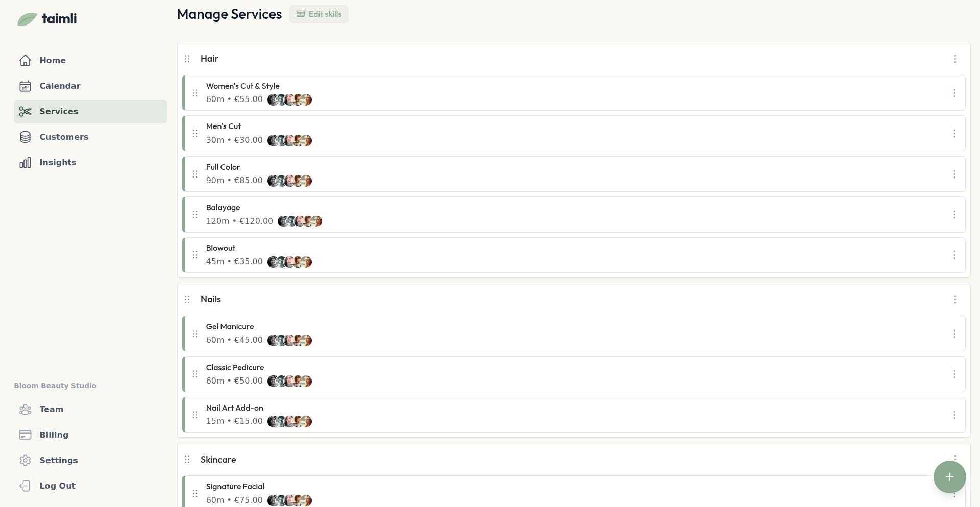Open the Nails category three-dot menu
This screenshot has height=507, width=980.
tap(955, 300)
